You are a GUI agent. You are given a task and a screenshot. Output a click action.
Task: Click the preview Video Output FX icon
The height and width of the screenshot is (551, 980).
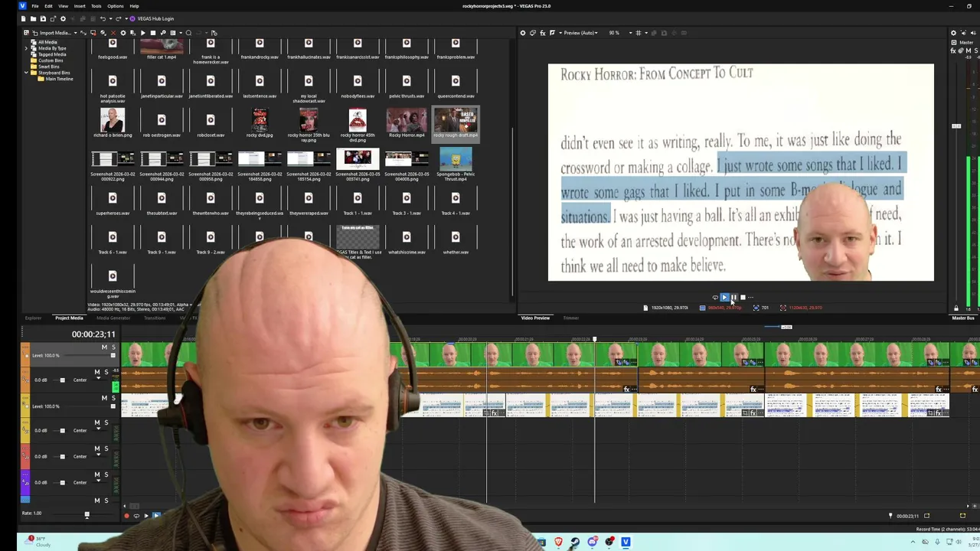543,33
